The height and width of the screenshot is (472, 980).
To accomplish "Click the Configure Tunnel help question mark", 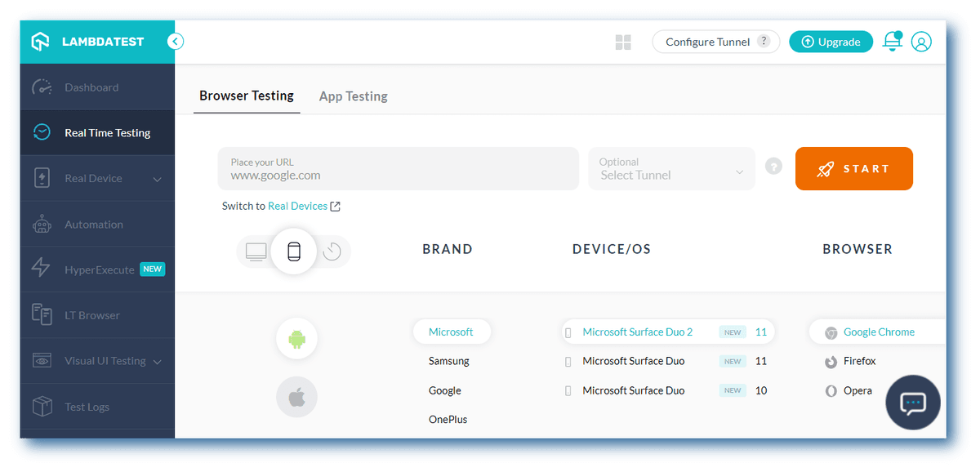I will pyautogui.click(x=764, y=42).
